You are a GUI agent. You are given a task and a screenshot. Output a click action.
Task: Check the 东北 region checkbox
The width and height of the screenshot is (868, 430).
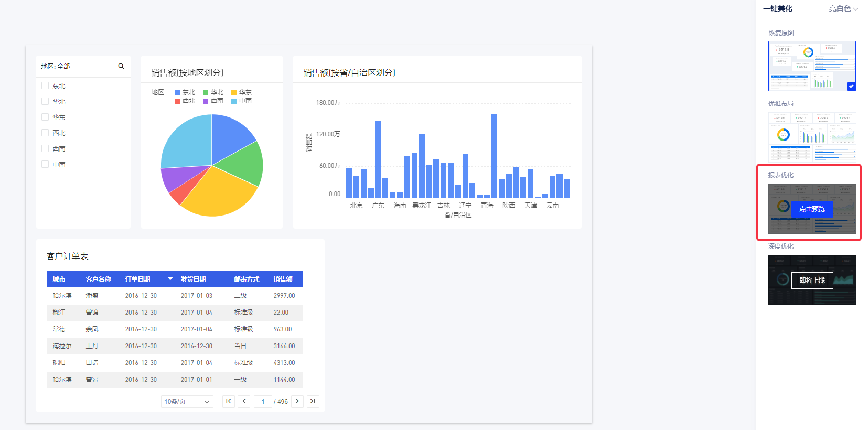45,85
